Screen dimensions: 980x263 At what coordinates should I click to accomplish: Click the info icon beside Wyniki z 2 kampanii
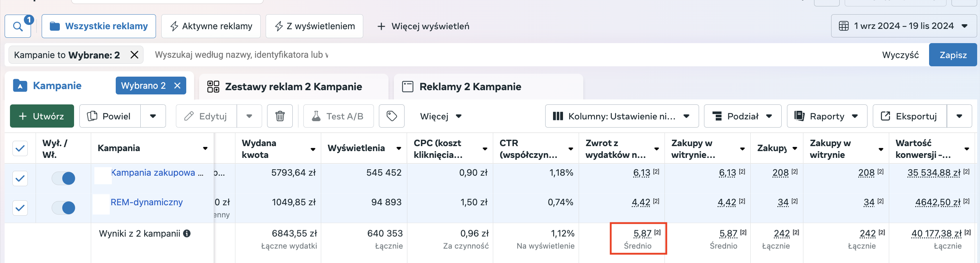[x=187, y=233]
